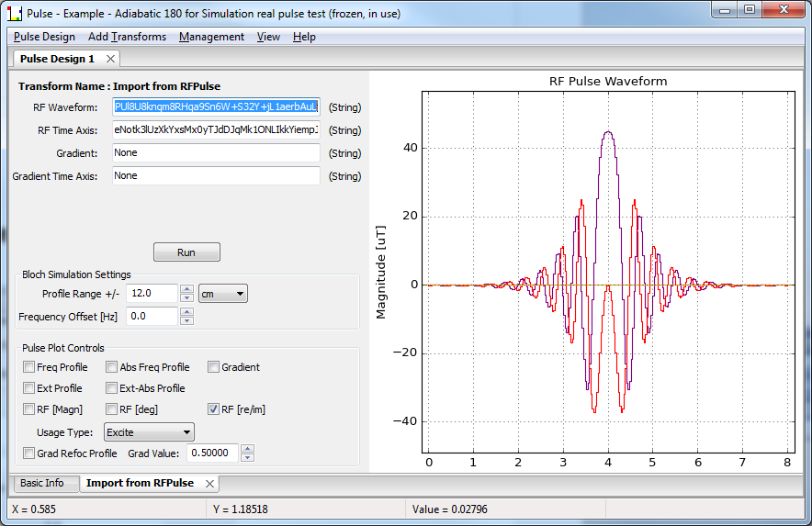The height and width of the screenshot is (526, 812).
Task: Click the Gradient Time Axis input field
Action: click(216, 175)
